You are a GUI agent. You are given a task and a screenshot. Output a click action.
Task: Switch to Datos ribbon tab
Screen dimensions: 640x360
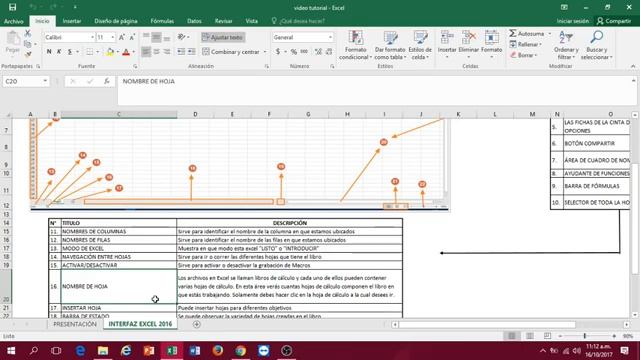click(x=194, y=21)
